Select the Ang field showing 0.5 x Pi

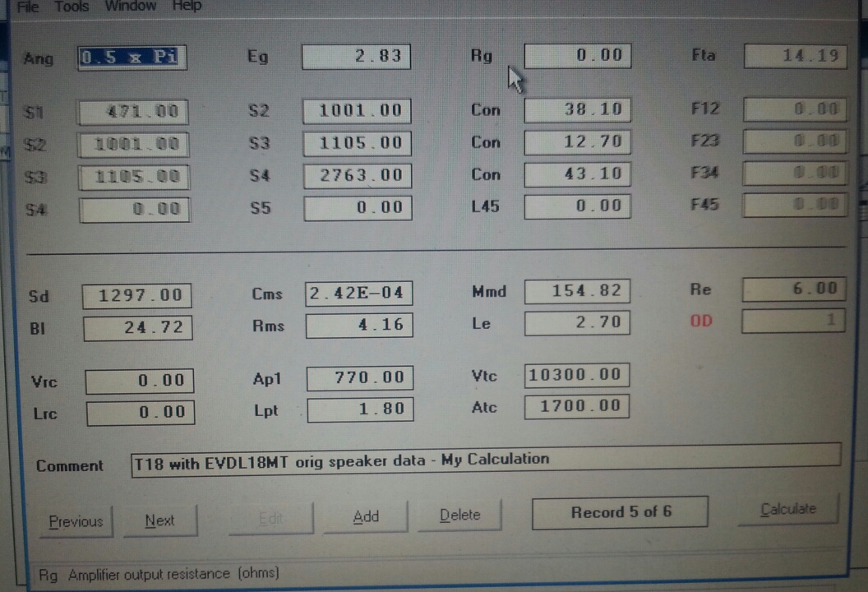[132, 58]
